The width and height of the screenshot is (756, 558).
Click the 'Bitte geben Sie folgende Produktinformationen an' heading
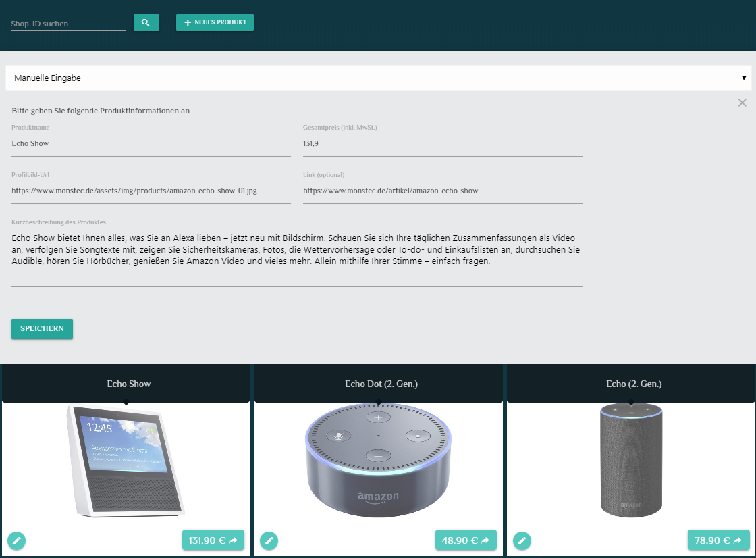[101, 111]
